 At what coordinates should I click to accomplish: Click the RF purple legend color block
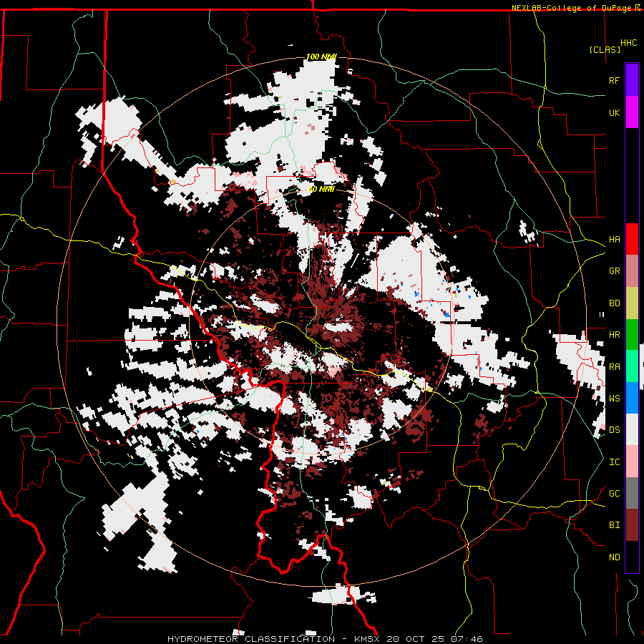pos(632,80)
